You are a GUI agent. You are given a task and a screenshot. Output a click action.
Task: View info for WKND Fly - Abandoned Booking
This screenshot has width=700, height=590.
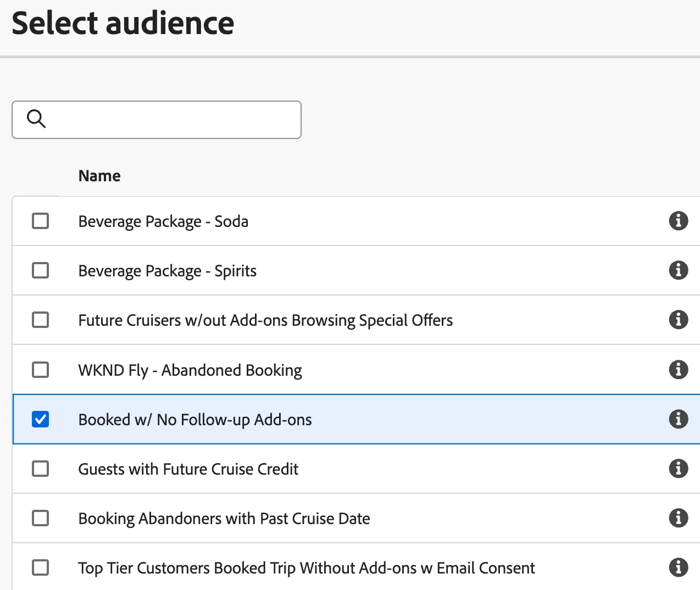679,370
